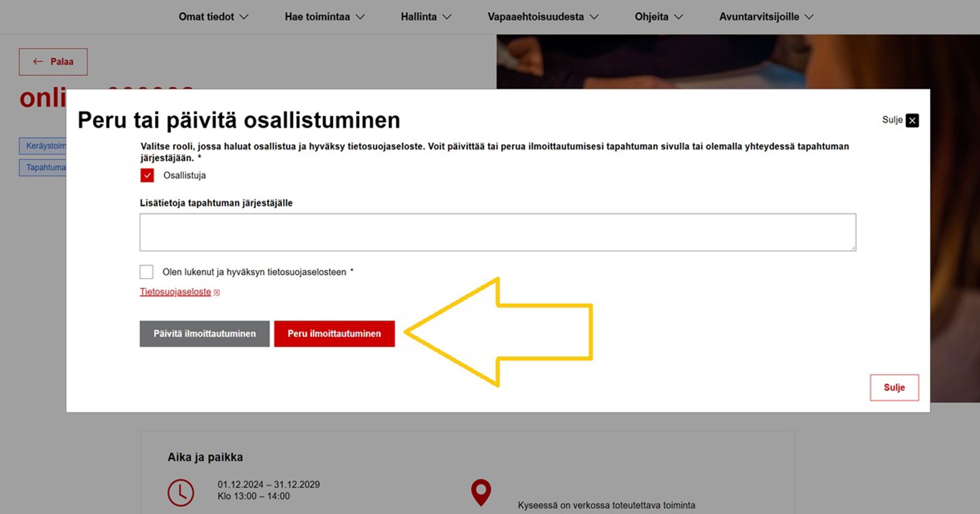Image resolution: width=980 pixels, height=514 pixels.
Task: Expand the Omat tiedot chevron
Action: click(x=244, y=17)
